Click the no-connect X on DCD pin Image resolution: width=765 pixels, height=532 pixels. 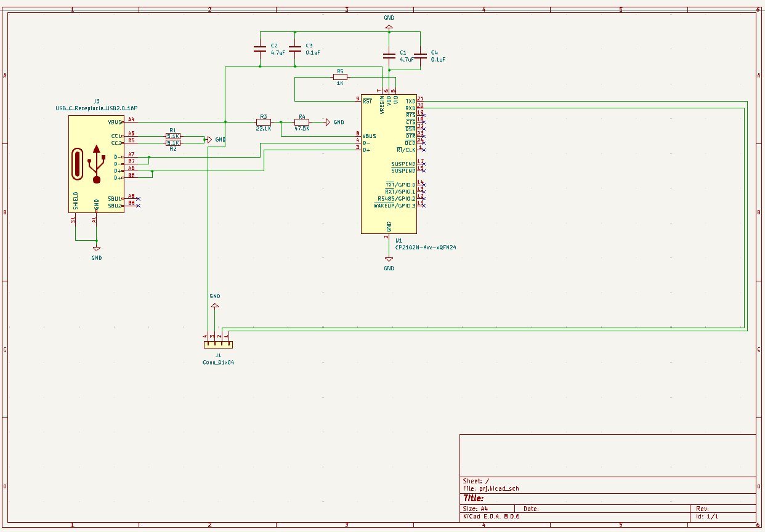click(424, 143)
